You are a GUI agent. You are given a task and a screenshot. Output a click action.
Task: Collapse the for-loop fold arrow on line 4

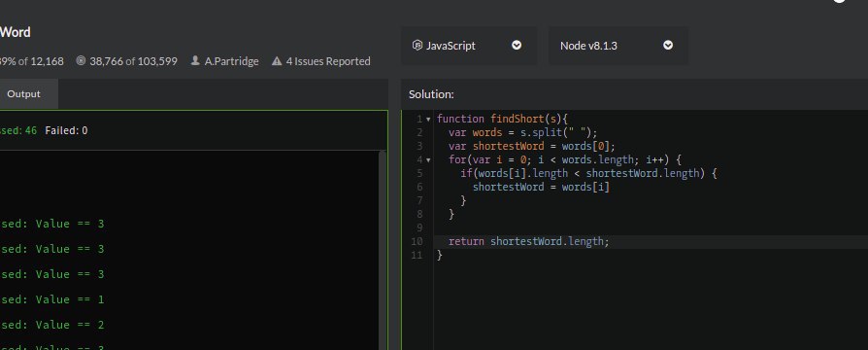click(x=428, y=160)
